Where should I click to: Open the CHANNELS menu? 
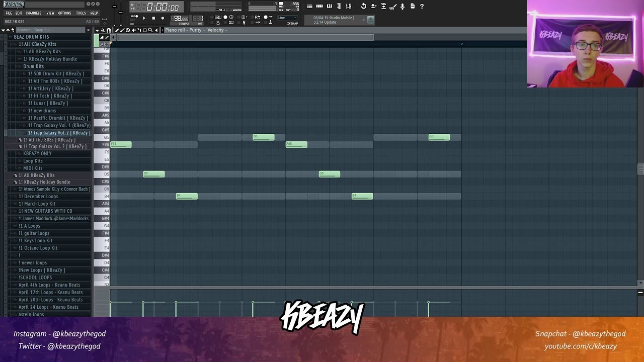pyautogui.click(x=33, y=13)
